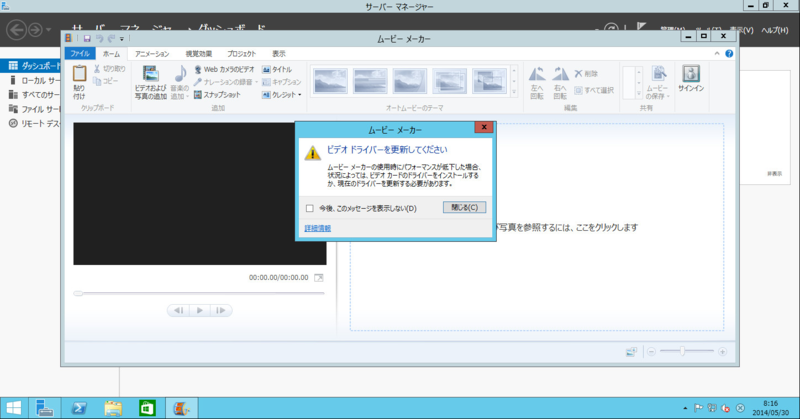
Task: Open File Explorer from the taskbar
Action: click(x=113, y=408)
